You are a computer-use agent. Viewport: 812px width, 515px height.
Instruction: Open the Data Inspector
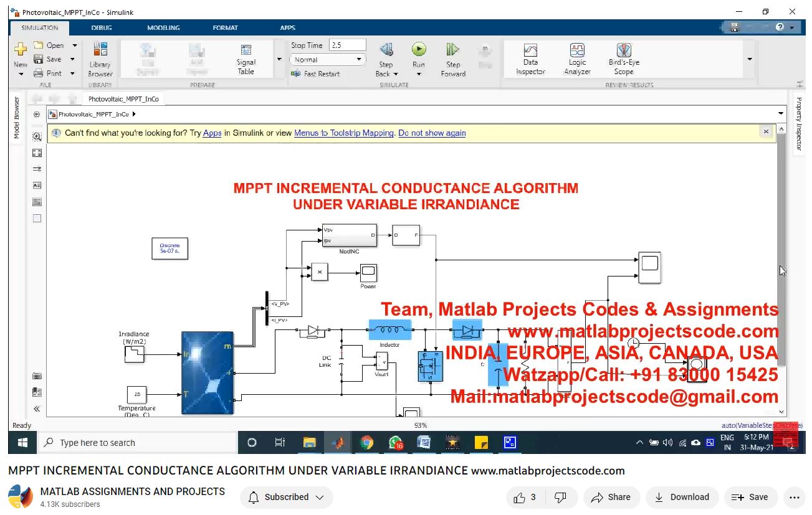pyautogui.click(x=530, y=59)
